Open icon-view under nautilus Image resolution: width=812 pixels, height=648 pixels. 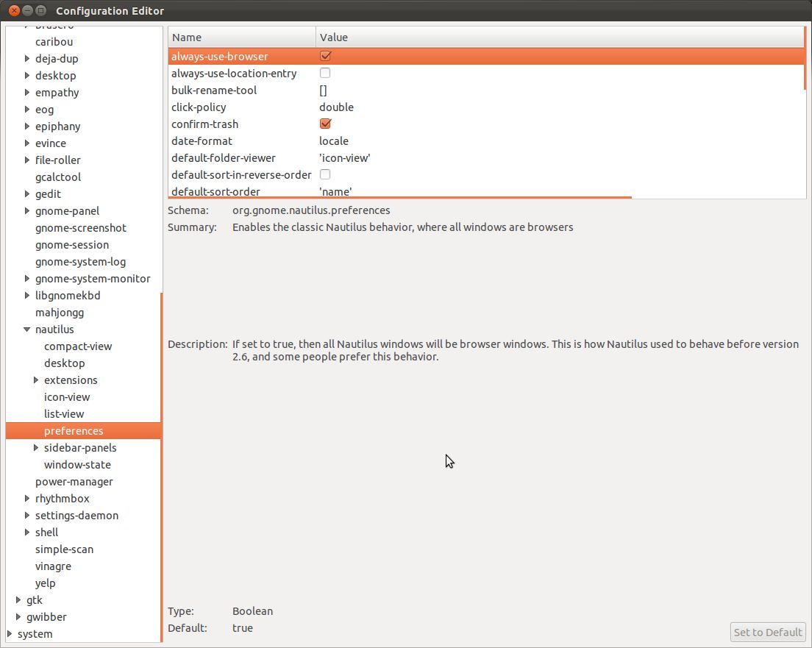point(67,397)
